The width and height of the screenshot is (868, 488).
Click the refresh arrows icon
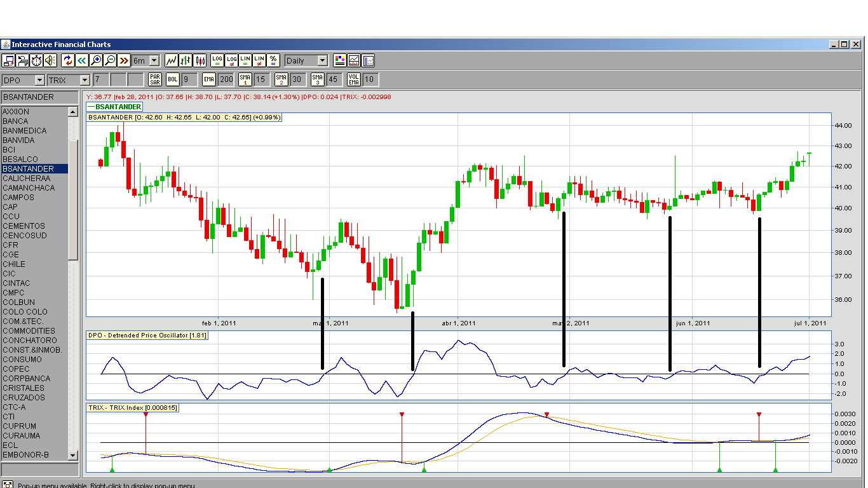click(68, 60)
